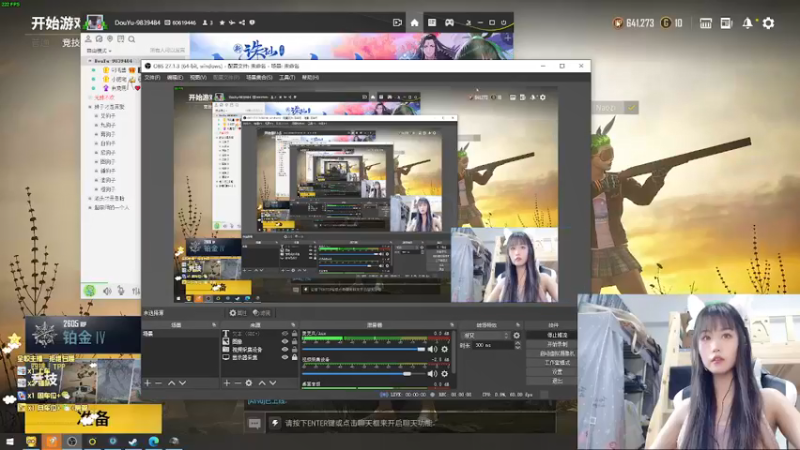Open notifications bell in game lobby
This screenshot has height=450, width=800.
coord(747,23)
